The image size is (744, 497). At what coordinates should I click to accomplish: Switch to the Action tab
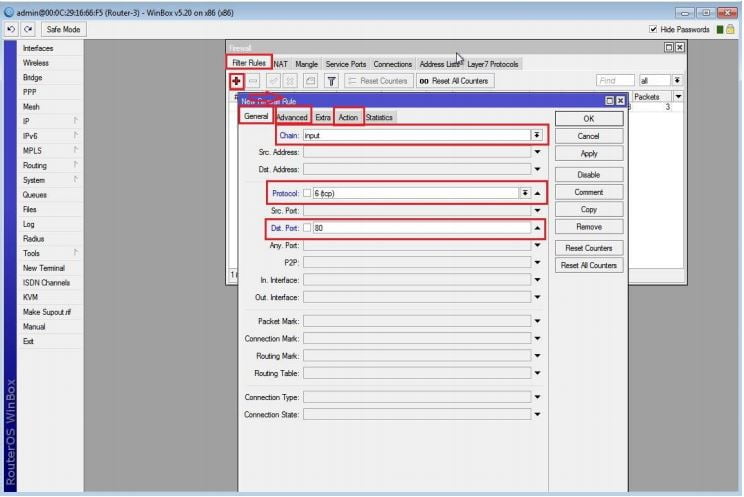click(348, 118)
